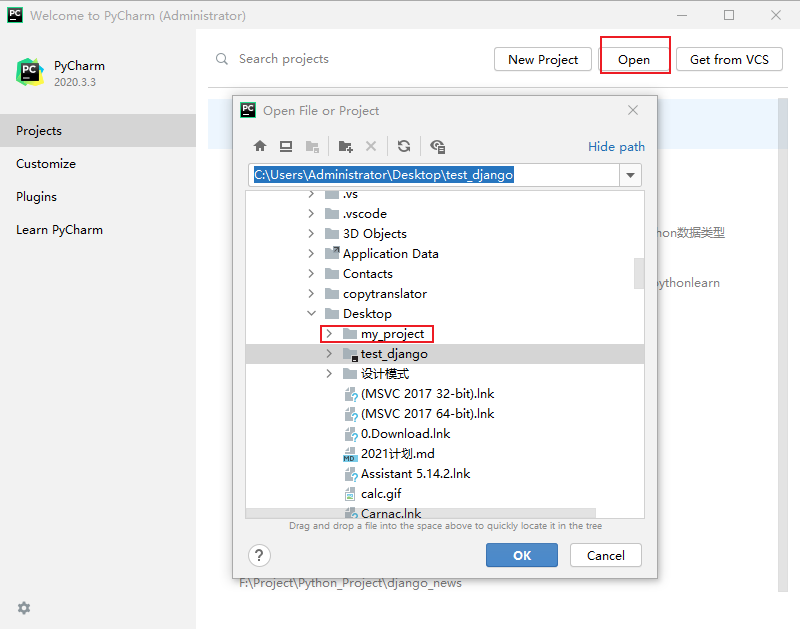Toggle show hidden files and directories icon
800x629 pixels.
[x=438, y=147]
